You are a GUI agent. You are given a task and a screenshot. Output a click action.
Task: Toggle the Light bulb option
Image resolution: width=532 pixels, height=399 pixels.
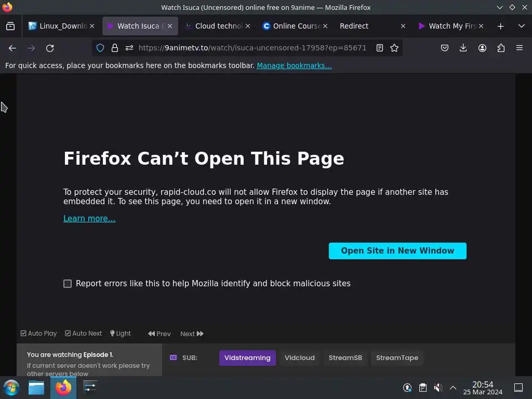[x=121, y=334]
